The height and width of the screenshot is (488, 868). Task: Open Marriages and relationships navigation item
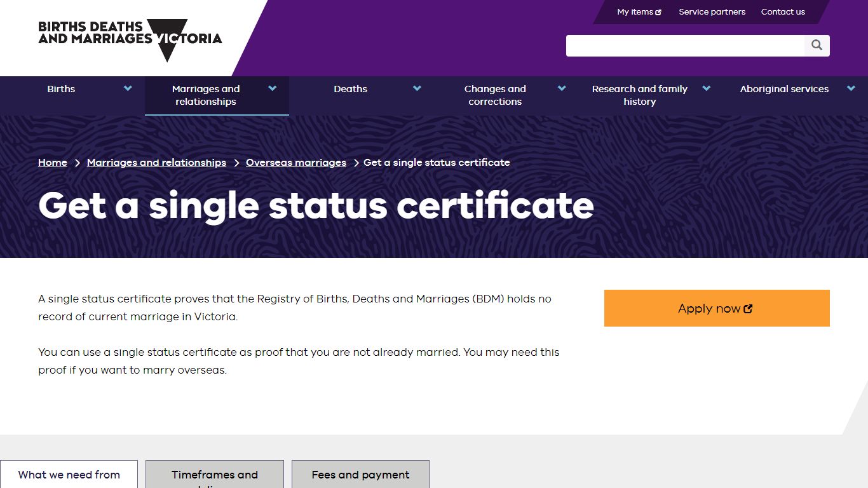(206, 95)
